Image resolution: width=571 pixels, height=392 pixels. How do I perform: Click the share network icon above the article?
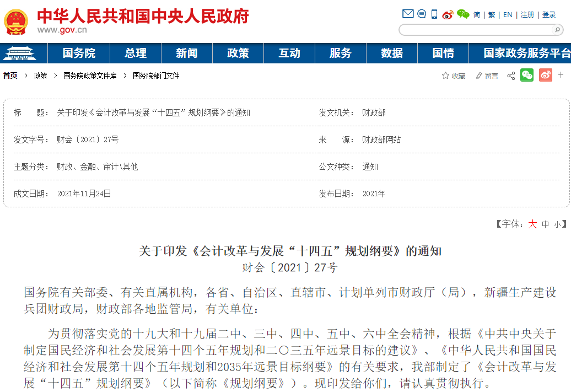[511, 76]
